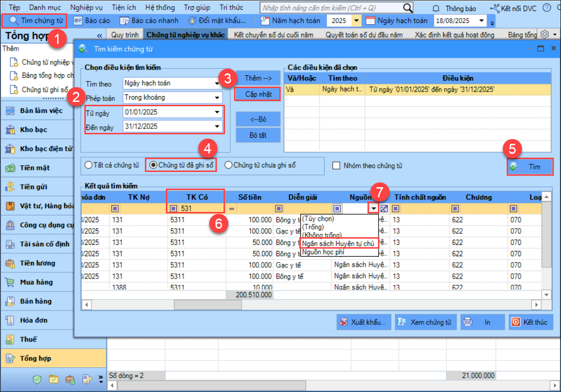Switch to Kết chuyển số dư cuối năm tab
Viewport: 561px width, 392px height.
click(274, 35)
